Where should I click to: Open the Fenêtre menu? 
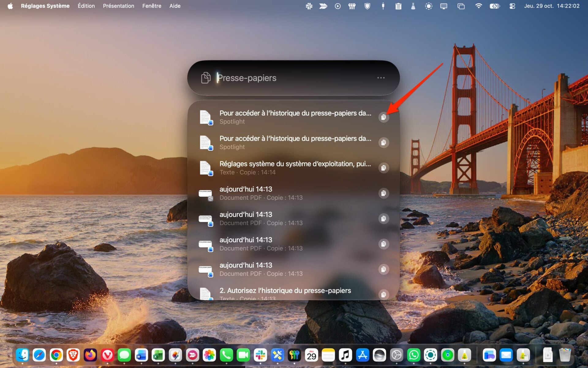click(x=152, y=6)
